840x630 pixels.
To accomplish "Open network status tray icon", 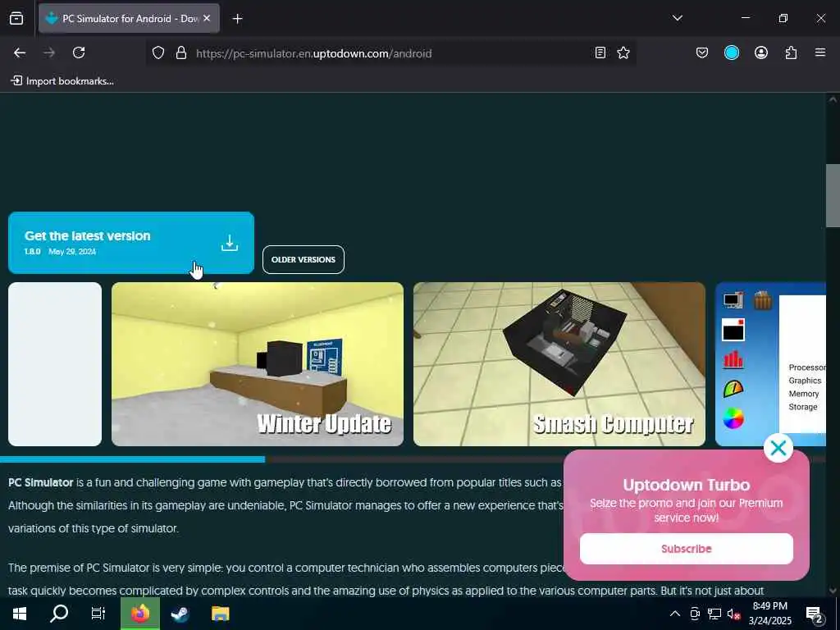I will point(714,614).
